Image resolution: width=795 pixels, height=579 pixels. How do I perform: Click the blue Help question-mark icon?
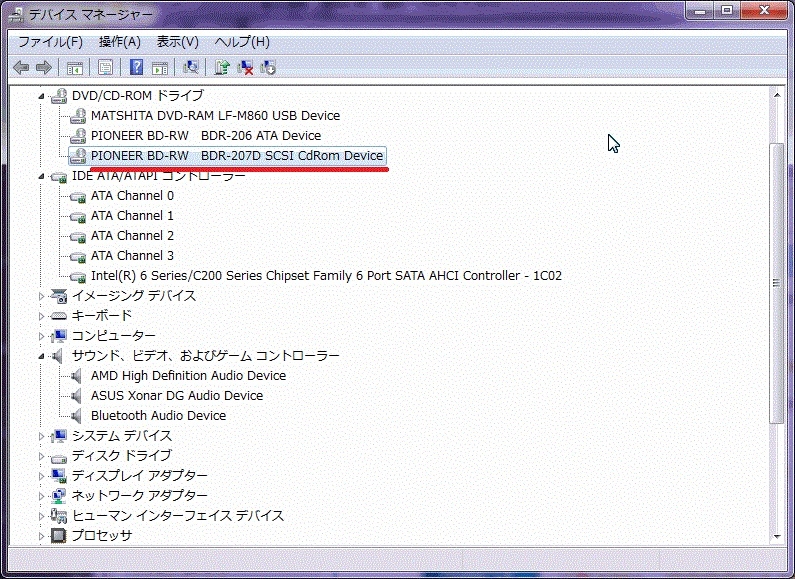136,67
